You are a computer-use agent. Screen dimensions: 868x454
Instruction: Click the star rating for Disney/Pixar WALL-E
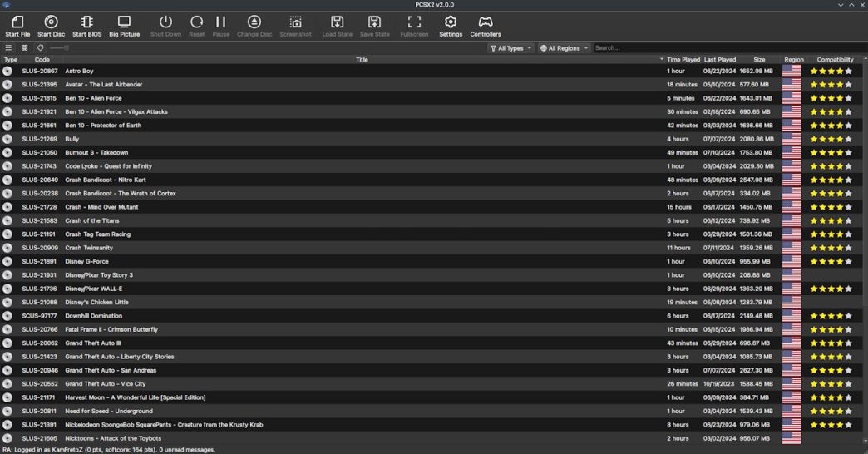pos(831,289)
